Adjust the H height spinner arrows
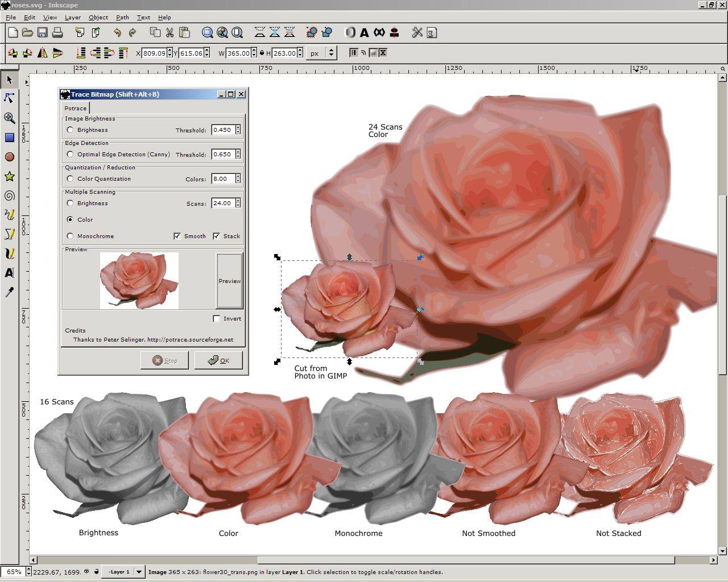Image resolution: width=728 pixels, height=582 pixels. tap(300, 53)
